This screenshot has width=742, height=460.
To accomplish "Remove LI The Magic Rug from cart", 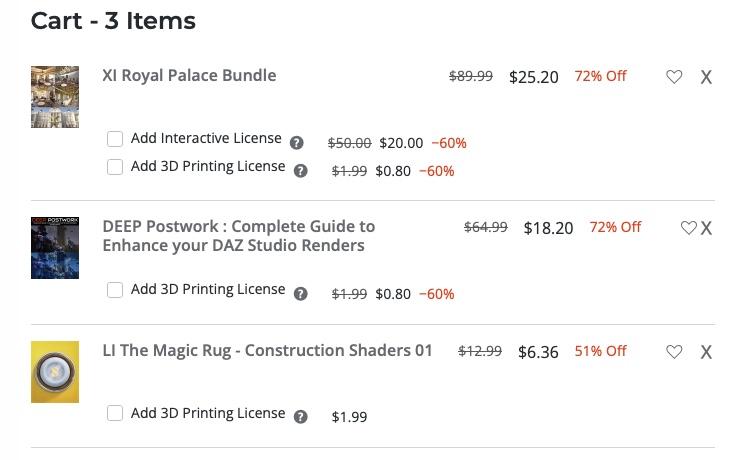I will pos(706,352).
